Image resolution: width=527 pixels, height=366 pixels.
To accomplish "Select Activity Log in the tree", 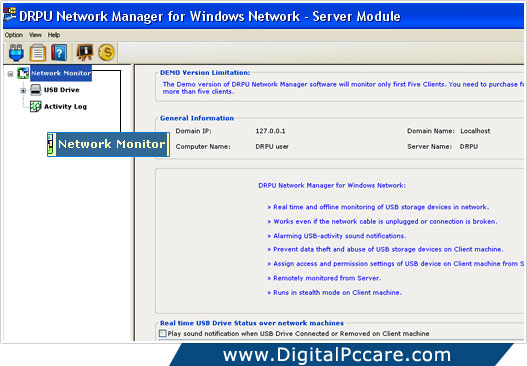I will [66, 107].
